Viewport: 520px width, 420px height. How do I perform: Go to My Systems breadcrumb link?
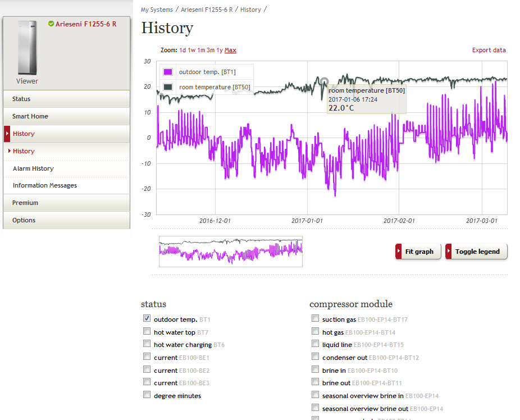click(x=157, y=10)
